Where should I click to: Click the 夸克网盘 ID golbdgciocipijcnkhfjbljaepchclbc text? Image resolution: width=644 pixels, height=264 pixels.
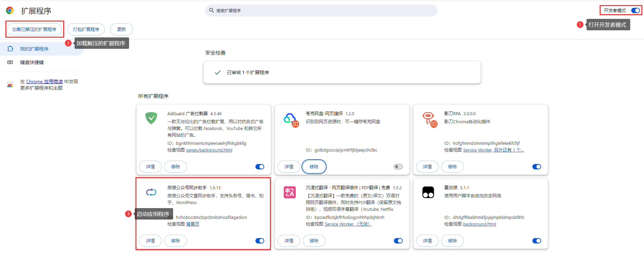[346, 150]
